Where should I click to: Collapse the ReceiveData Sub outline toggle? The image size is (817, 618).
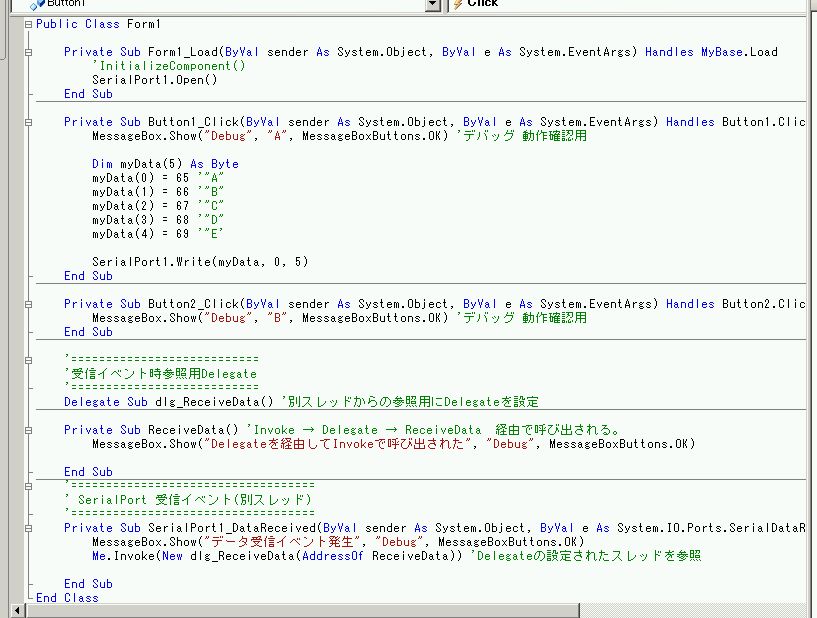tap(29, 430)
